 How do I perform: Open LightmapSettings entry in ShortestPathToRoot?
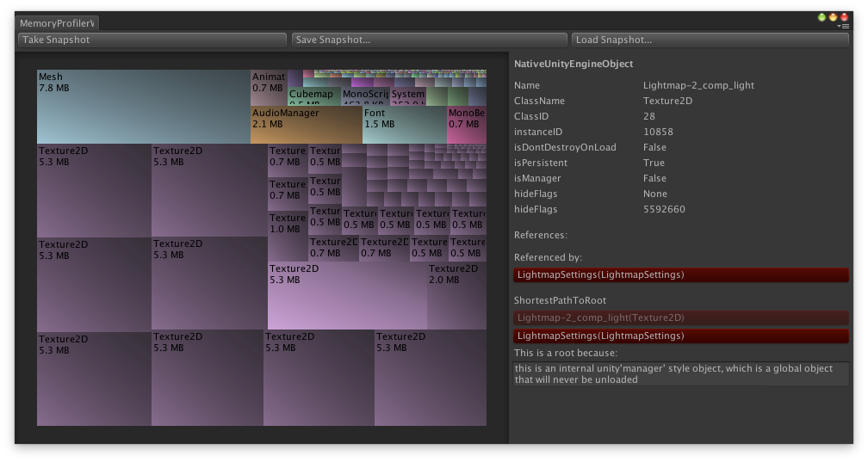[x=680, y=336]
